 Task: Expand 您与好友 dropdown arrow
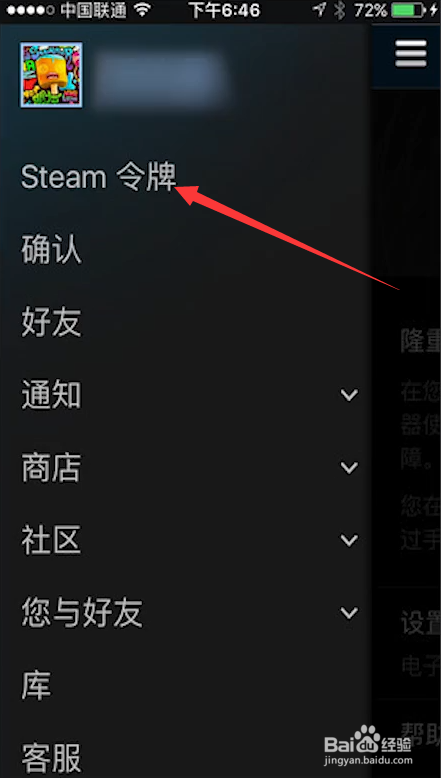[349, 613]
